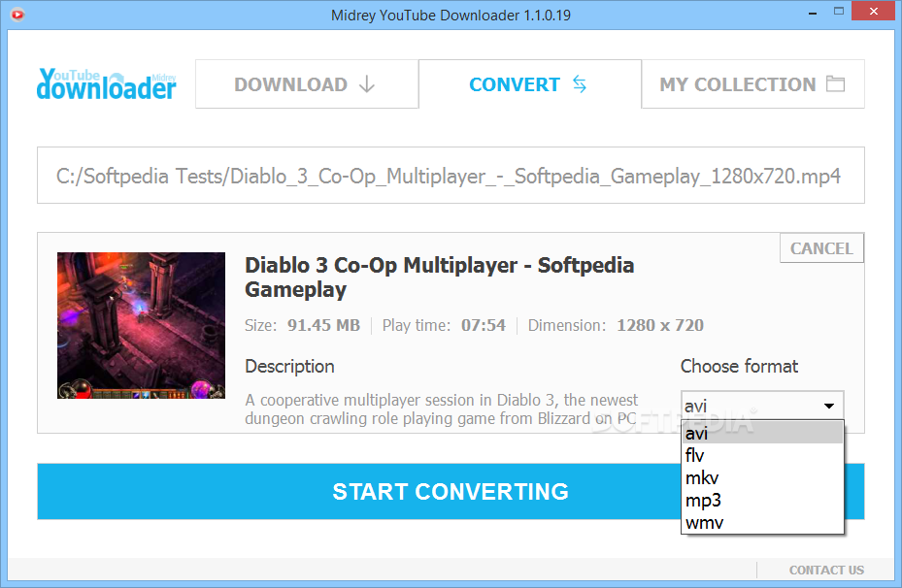
Task: Click the YouTube downloader Midrey logo
Action: 107,84
